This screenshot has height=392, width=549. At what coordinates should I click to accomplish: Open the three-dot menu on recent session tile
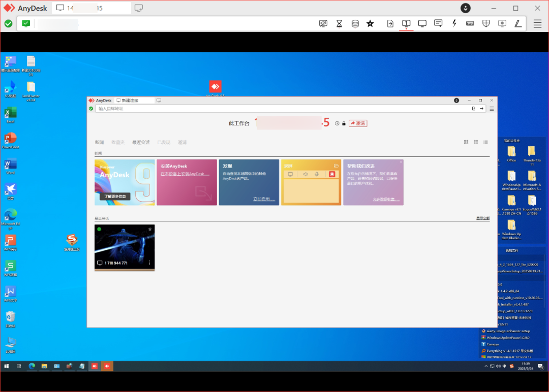(149, 262)
